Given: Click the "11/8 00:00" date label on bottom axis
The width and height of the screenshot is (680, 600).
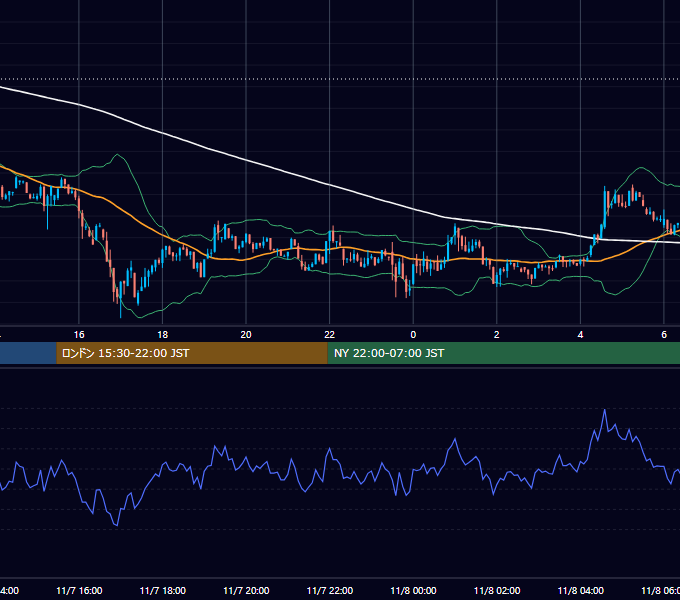Looking at the screenshot, I should (x=413, y=590).
